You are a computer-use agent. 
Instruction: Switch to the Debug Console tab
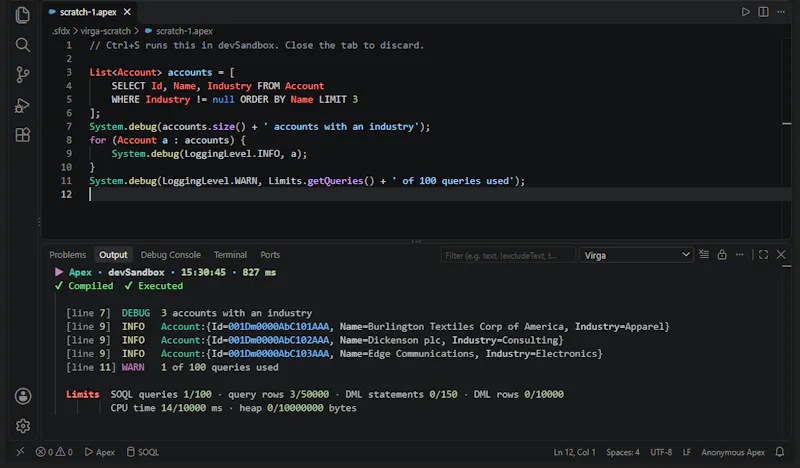[170, 255]
